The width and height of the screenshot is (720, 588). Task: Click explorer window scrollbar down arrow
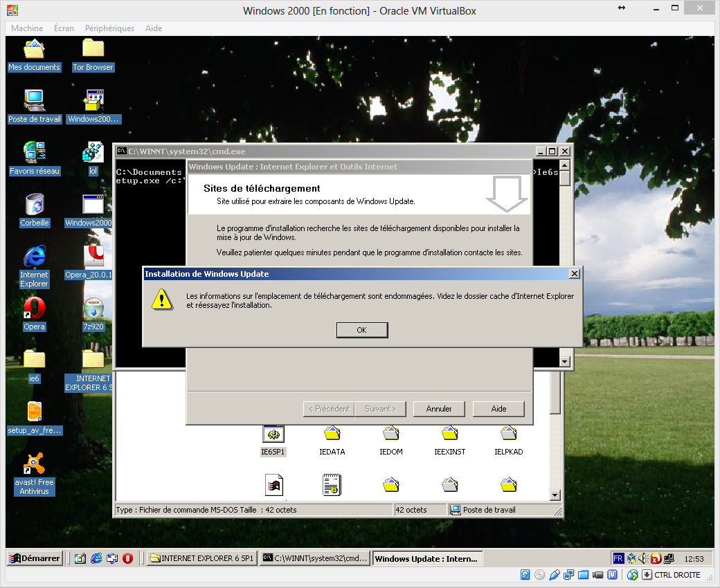coord(555,495)
